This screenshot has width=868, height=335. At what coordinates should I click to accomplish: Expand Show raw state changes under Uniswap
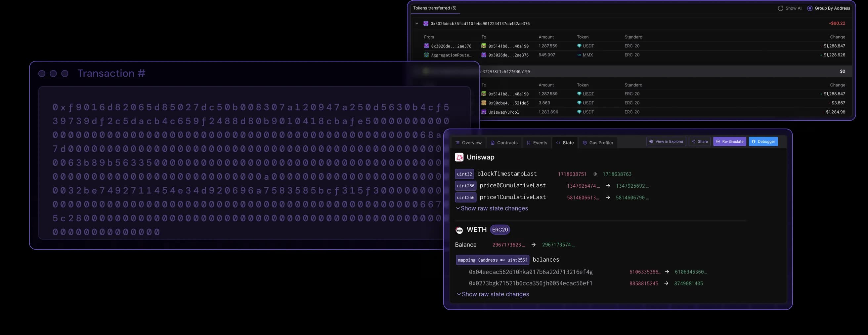pos(492,208)
